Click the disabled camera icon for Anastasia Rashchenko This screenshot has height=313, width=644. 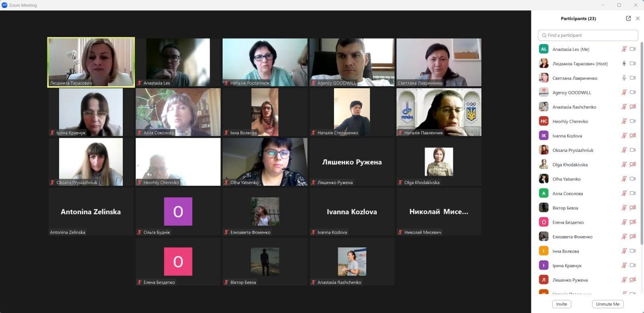click(x=633, y=107)
